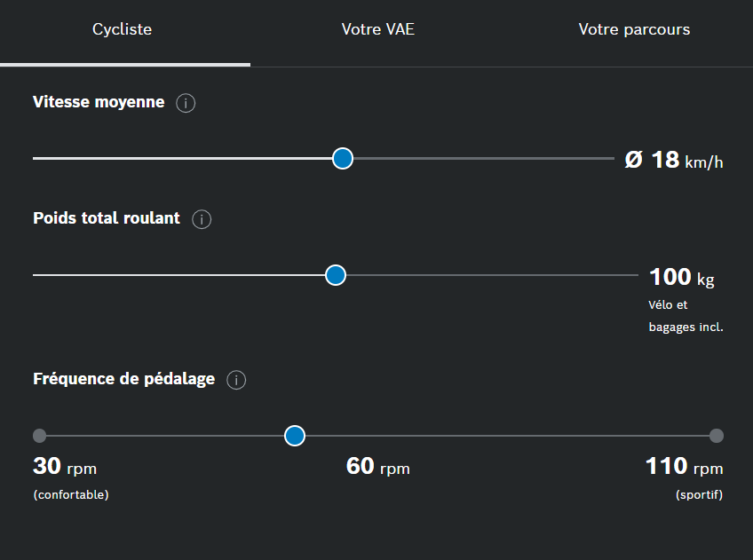
Task: Click the 30 rpm label
Action: tap(65, 466)
